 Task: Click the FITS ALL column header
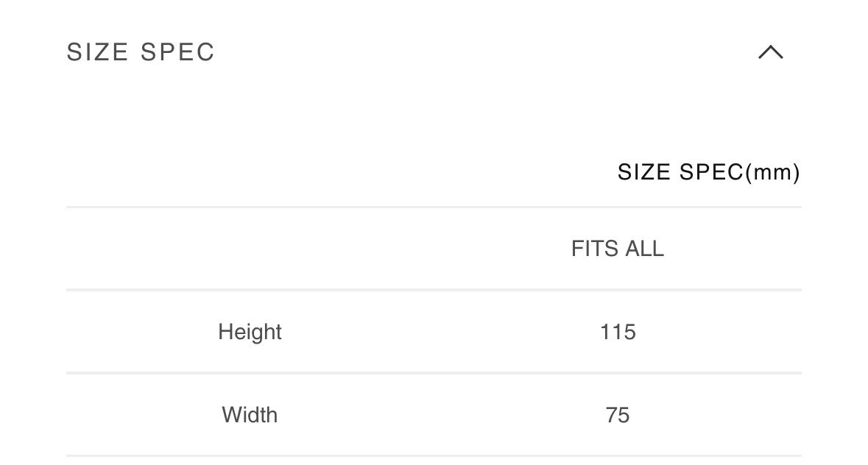617,249
